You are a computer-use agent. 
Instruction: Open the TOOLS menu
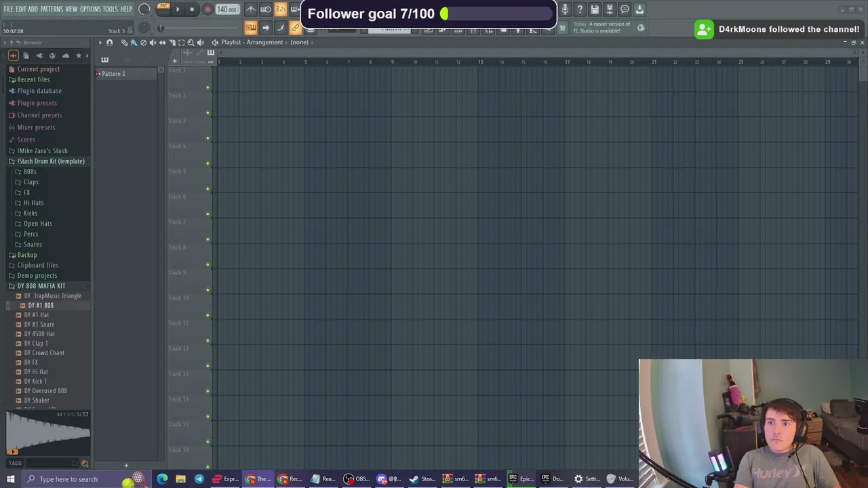pyautogui.click(x=111, y=9)
